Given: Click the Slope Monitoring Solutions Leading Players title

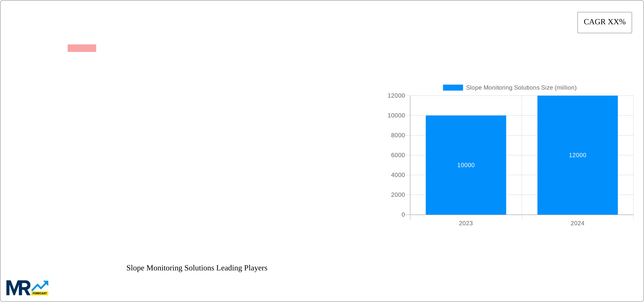Looking at the screenshot, I should pyautogui.click(x=197, y=268).
